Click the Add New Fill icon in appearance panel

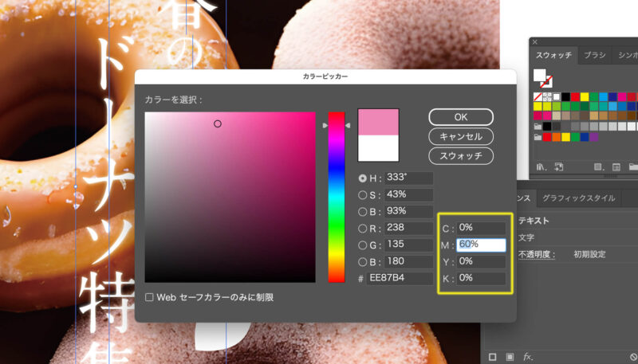tap(510, 357)
